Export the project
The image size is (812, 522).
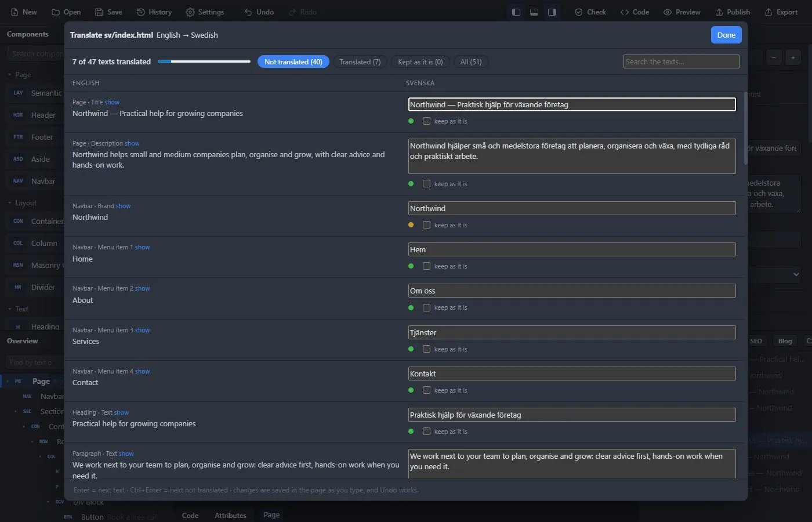[781, 12]
